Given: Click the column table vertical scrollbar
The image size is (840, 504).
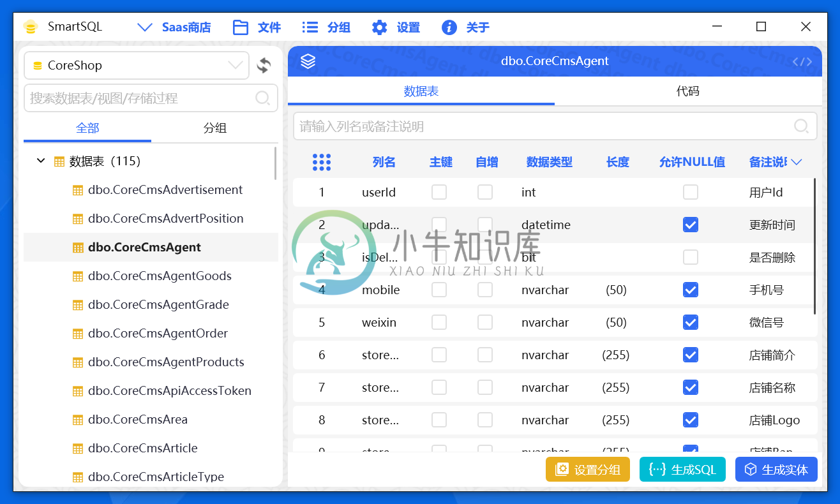Looking at the screenshot, I should pos(815,246).
